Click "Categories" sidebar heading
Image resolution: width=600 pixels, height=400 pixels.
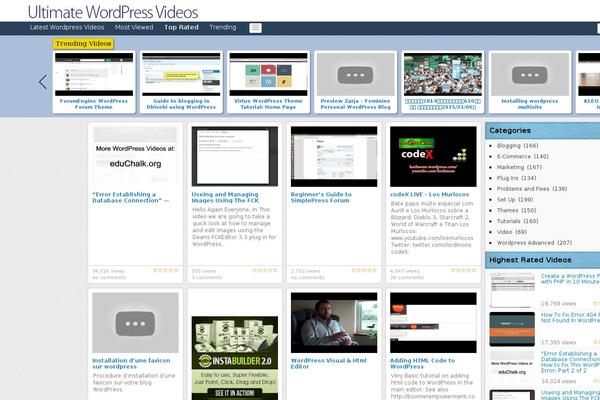[510, 131]
